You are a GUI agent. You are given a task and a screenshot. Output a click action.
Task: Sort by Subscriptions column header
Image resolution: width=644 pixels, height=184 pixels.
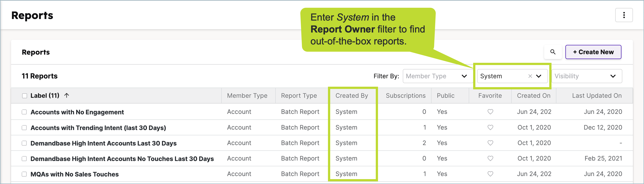(405, 96)
